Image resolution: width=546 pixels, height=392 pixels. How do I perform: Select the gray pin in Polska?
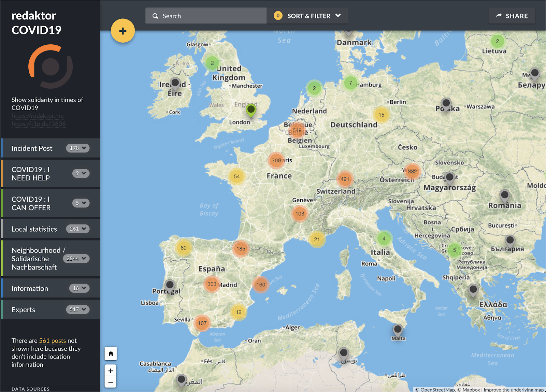point(446,104)
